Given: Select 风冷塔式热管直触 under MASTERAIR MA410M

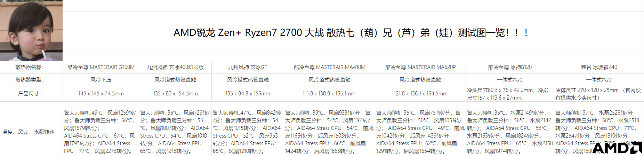Looking at the screenshot, I should click(x=329, y=80).
